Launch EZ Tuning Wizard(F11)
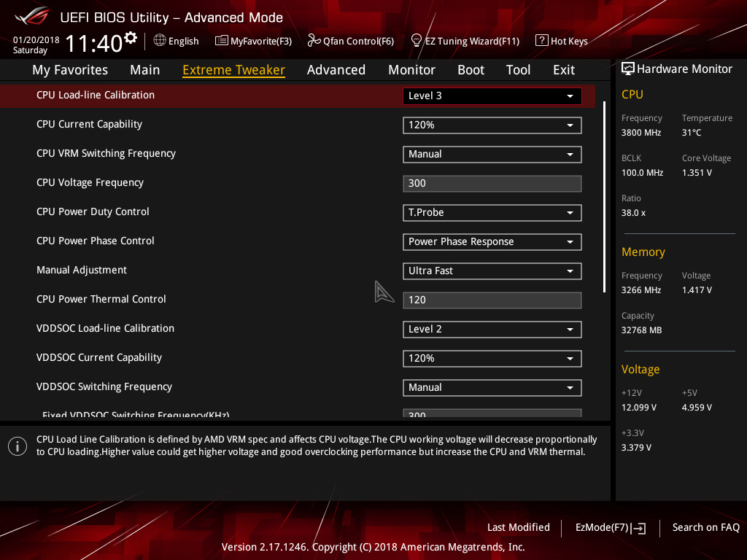The image size is (747, 560). 465,41
